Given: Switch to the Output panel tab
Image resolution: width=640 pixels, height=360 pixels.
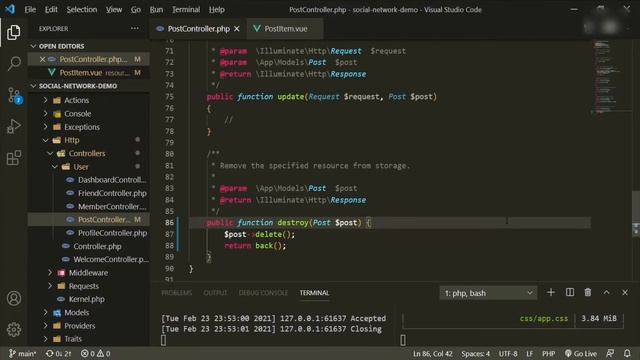Looking at the screenshot, I should (215, 293).
